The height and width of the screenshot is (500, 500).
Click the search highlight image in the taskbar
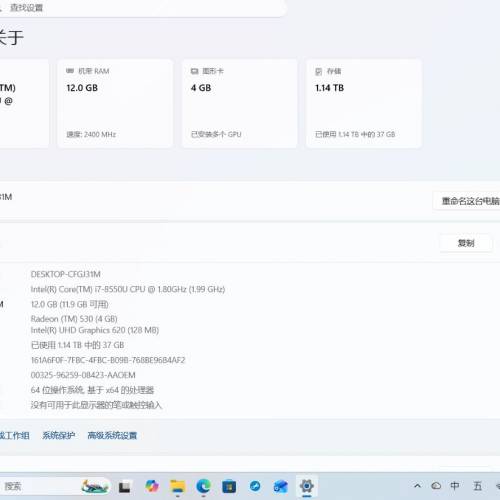click(95, 487)
